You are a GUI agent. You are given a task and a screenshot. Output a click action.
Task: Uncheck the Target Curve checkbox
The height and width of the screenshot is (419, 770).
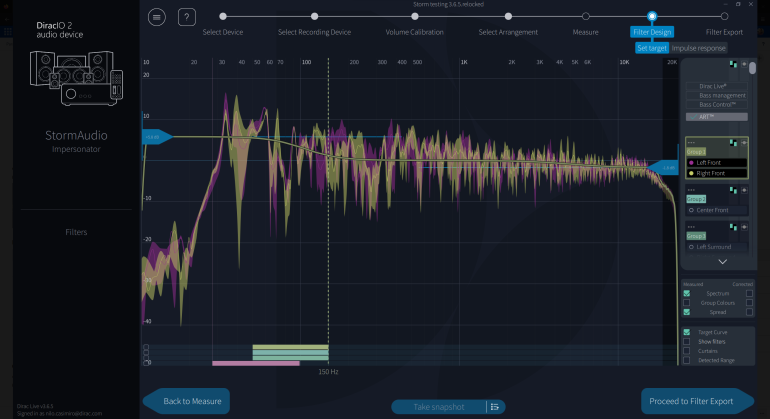pyautogui.click(x=686, y=332)
